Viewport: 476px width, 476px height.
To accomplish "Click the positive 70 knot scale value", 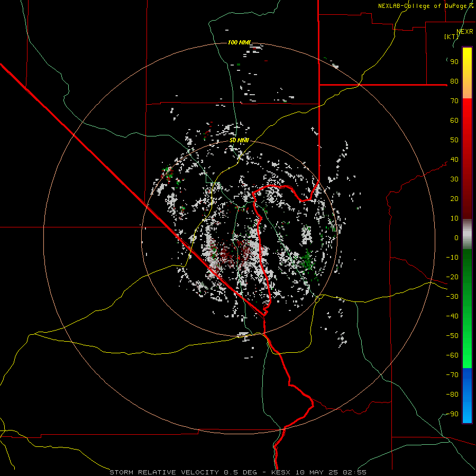I will (x=454, y=101).
